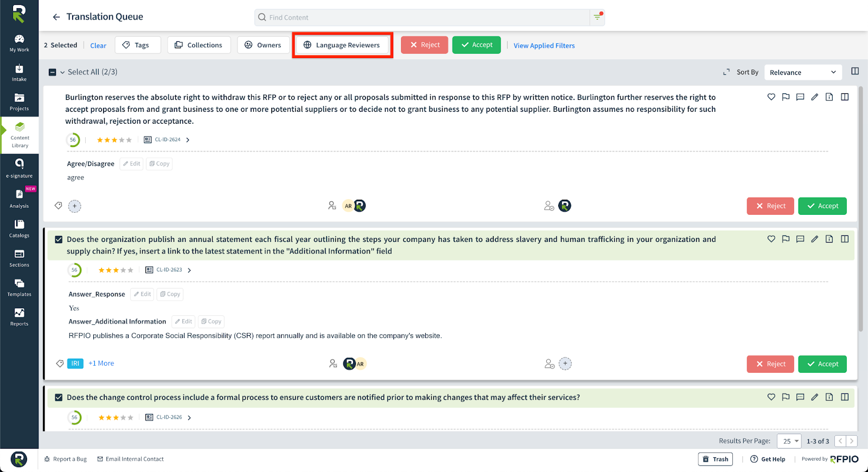868x472 pixels.
Task: Click the 3-star rating on Burlington content
Action: (x=114, y=140)
